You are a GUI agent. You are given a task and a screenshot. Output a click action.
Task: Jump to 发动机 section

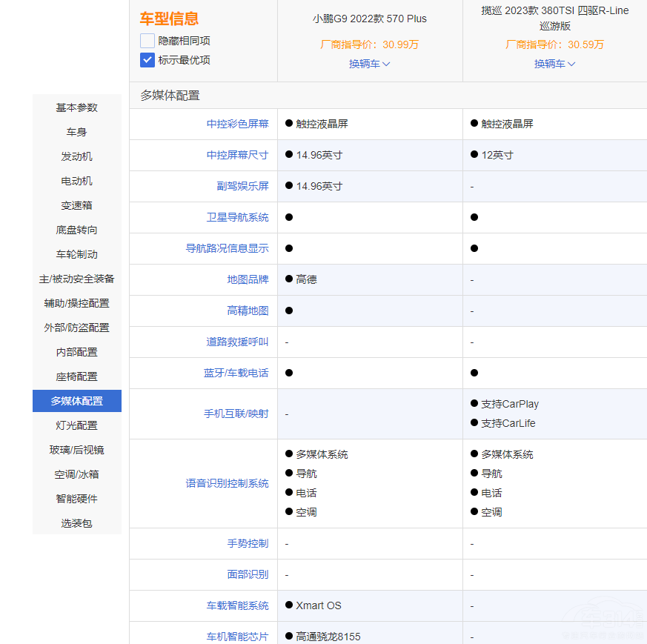click(76, 156)
